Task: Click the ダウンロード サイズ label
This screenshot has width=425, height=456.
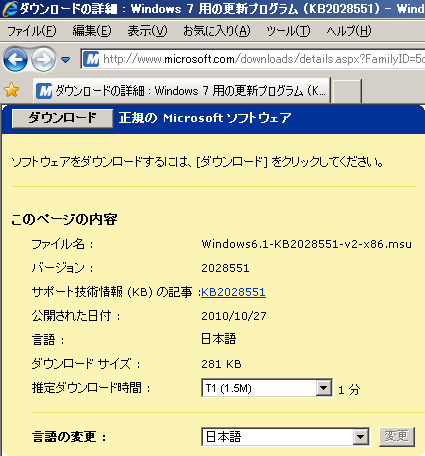Action: point(86,364)
